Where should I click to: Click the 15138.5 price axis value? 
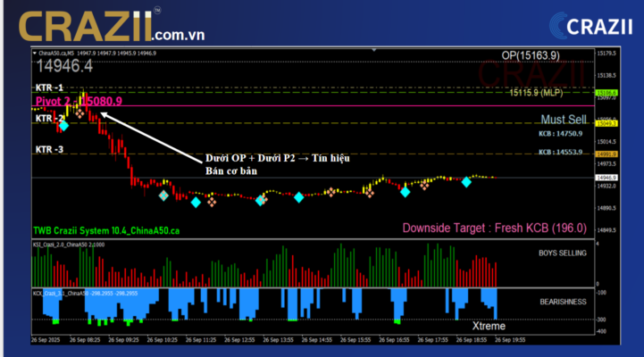tap(606, 76)
